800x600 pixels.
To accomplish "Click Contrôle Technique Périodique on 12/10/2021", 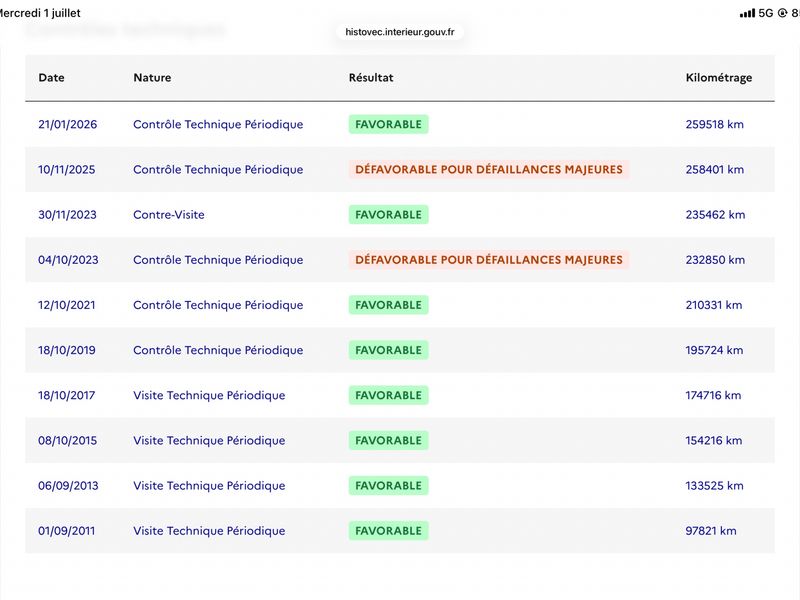I will click(218, 305).
